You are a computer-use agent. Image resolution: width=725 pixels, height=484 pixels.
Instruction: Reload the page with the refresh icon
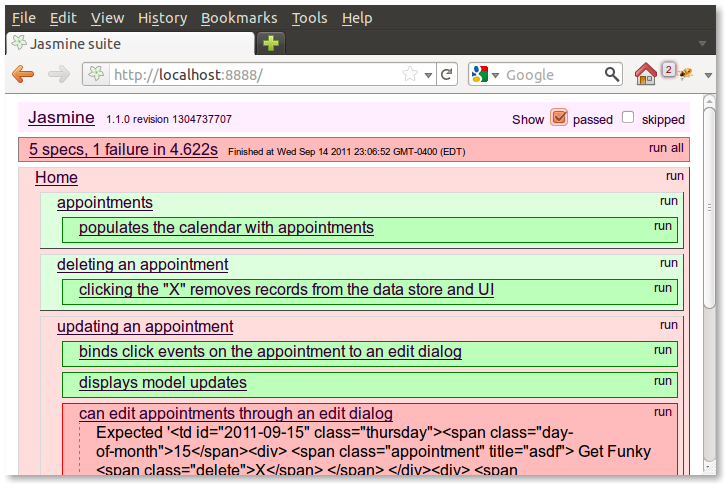(446, 74)
